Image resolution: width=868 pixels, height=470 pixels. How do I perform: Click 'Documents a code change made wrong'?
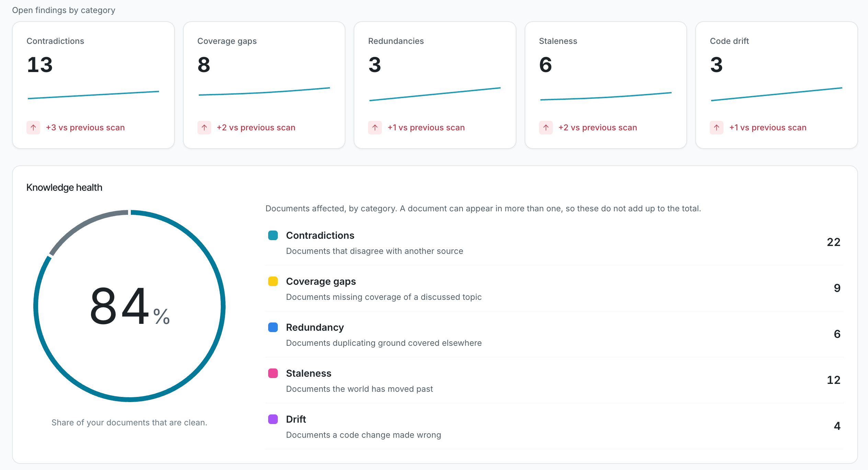364,435
